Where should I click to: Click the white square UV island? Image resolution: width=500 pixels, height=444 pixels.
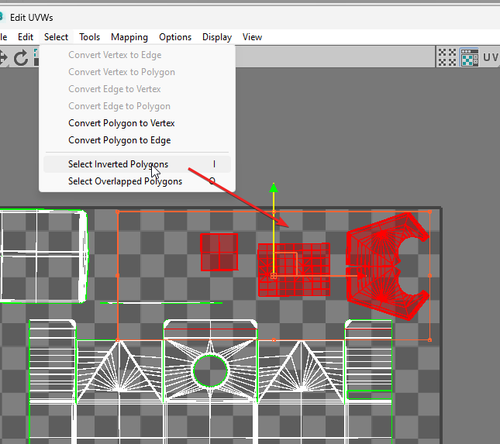pos(43,256)
